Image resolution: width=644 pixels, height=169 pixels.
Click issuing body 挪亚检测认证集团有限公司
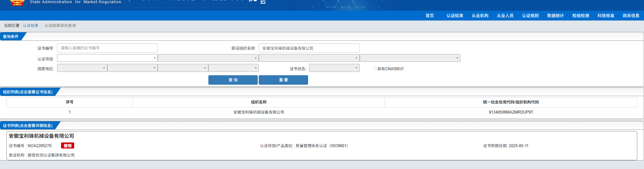(x=51, y=155)
